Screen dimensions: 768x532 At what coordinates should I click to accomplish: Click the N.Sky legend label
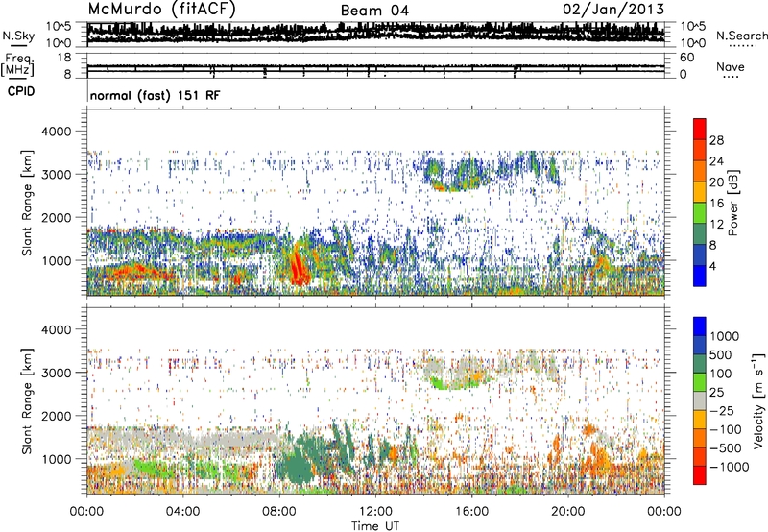pos(18,36)
